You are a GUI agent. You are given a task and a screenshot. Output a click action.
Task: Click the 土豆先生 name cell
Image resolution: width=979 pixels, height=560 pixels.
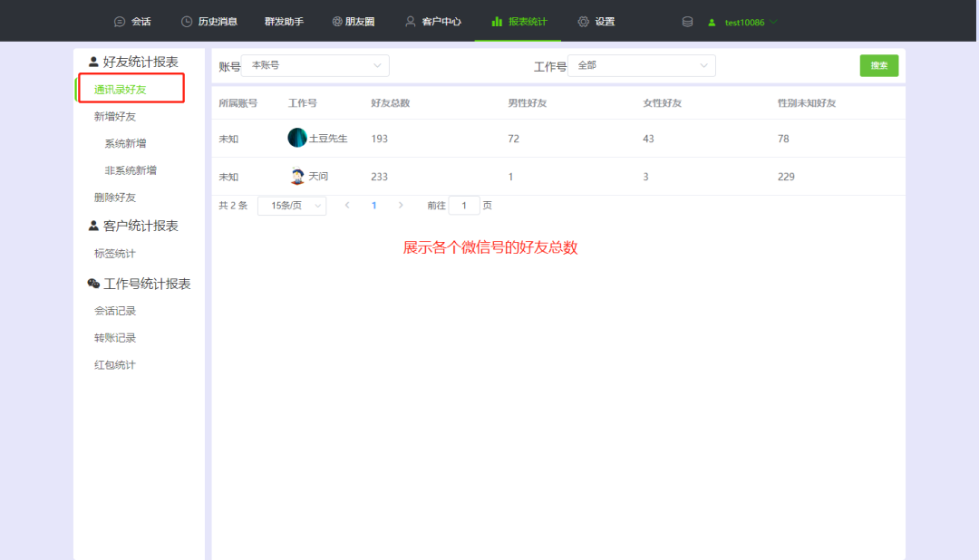[328, 139]
